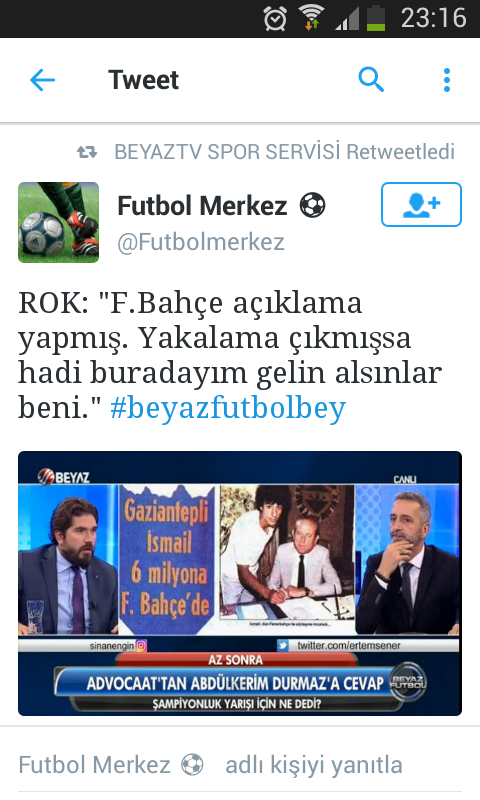Follow Futbol Merkez with the add-user button

coord(421,204)
